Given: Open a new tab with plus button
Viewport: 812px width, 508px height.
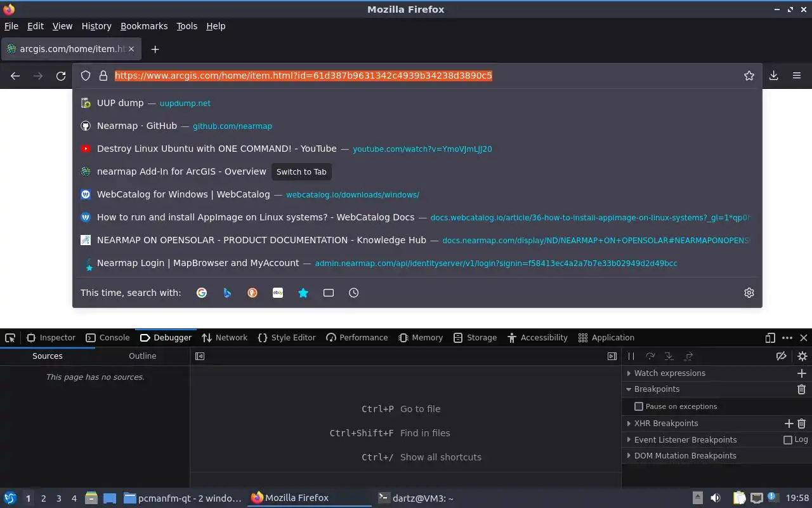Looking at the screenshot, I should tap(155, 49).
